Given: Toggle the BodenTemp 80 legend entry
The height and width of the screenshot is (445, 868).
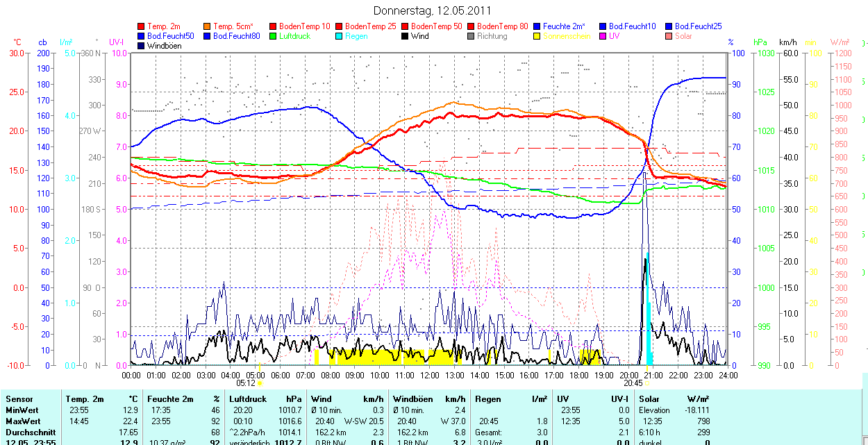Looking at the screenshot, I should pos(503,26).
